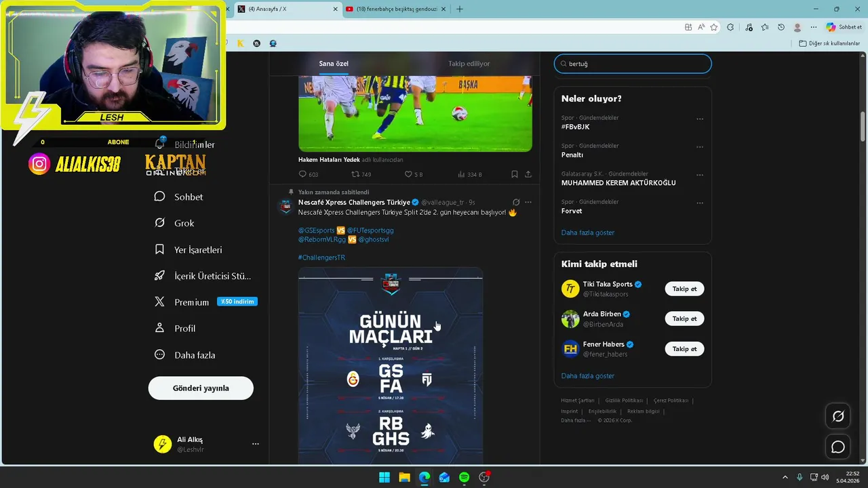
Task: Open more options for #FBvBJK trend
Action: [700, 119]
